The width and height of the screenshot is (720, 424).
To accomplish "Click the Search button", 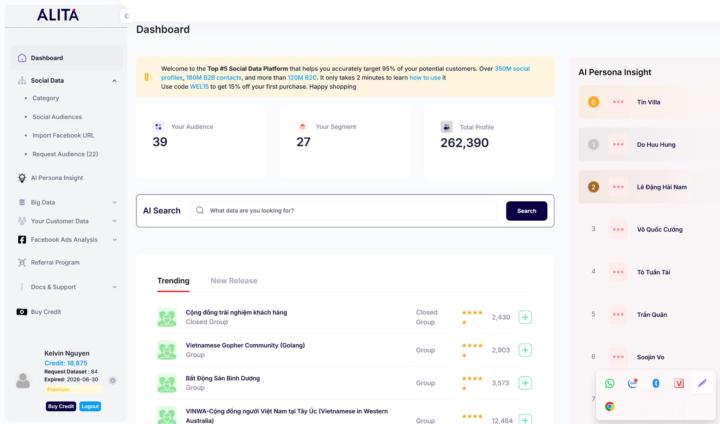I will pyautogui.click(x=526, y=211).
